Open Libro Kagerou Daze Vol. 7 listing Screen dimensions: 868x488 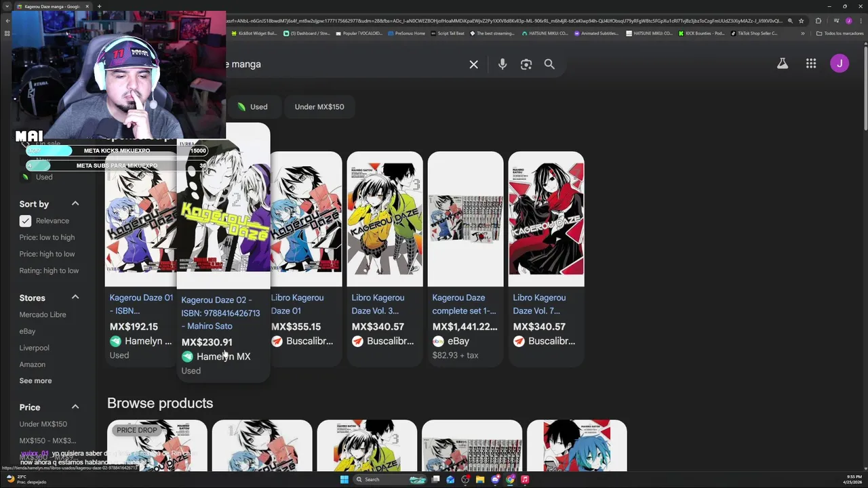[x=539, y=304]
